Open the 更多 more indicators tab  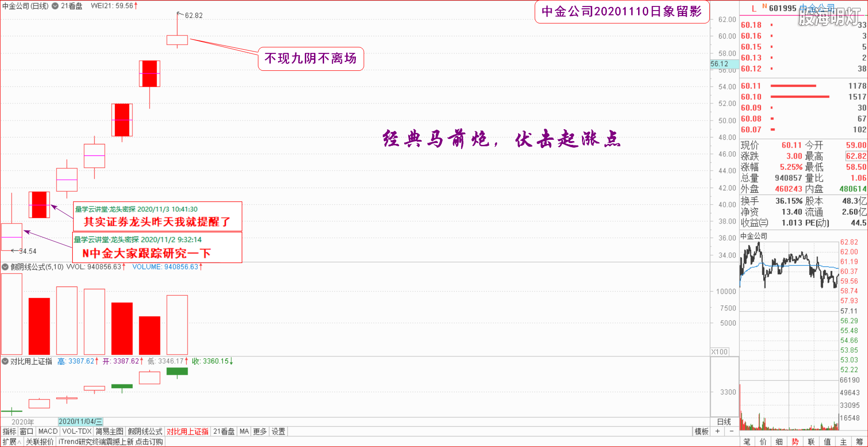click(x=260, y=431)
